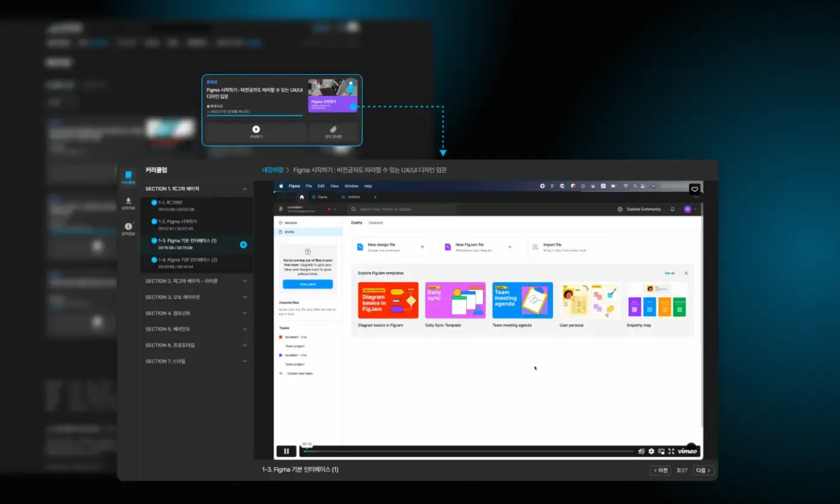Switch to the Drafts tab
Screen dimensions: 840x504
[356, 223]
